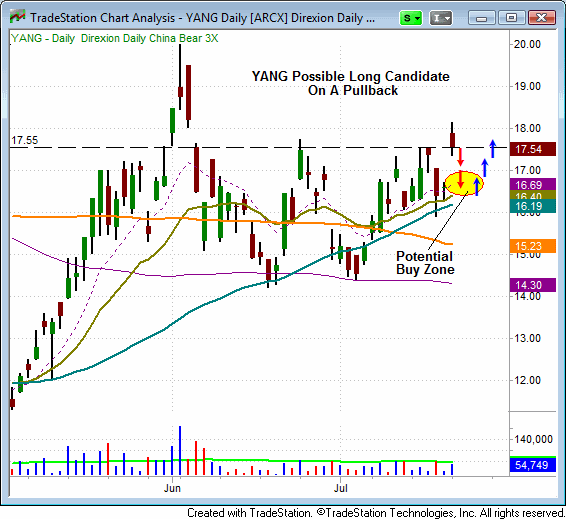Click the purple 14.30 moving average tag

(532, 285)
